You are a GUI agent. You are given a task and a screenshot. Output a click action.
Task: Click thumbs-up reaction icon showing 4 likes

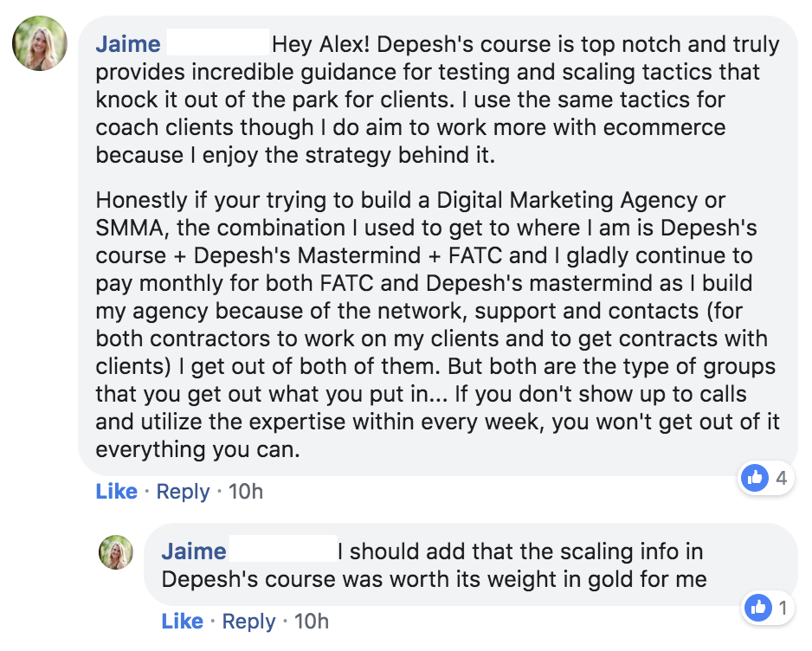tap(755, 477)
